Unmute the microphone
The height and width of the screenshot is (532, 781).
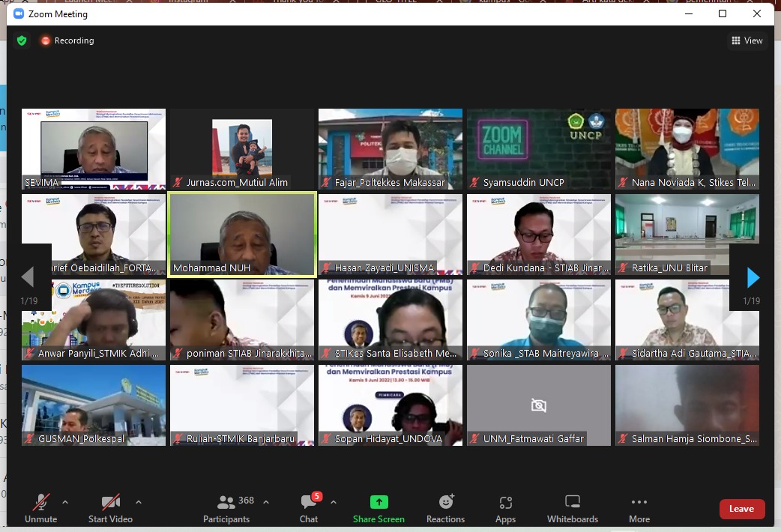[x=40, y=508]
